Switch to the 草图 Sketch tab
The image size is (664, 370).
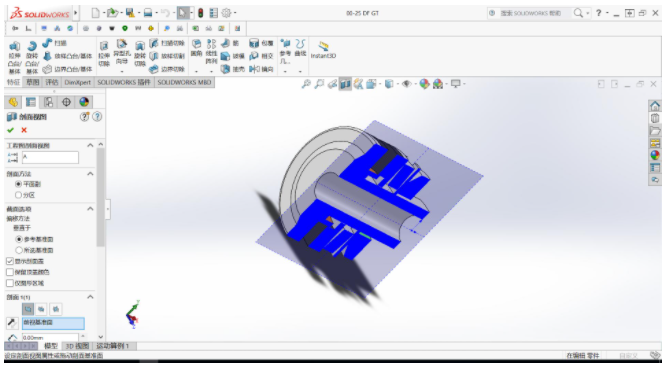(x=33, y=82)
